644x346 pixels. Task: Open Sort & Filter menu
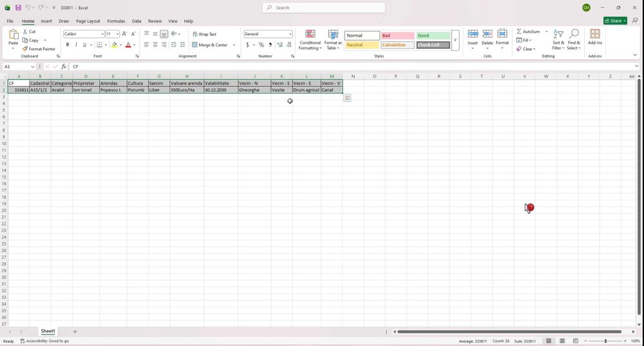[x=558, y=39]
